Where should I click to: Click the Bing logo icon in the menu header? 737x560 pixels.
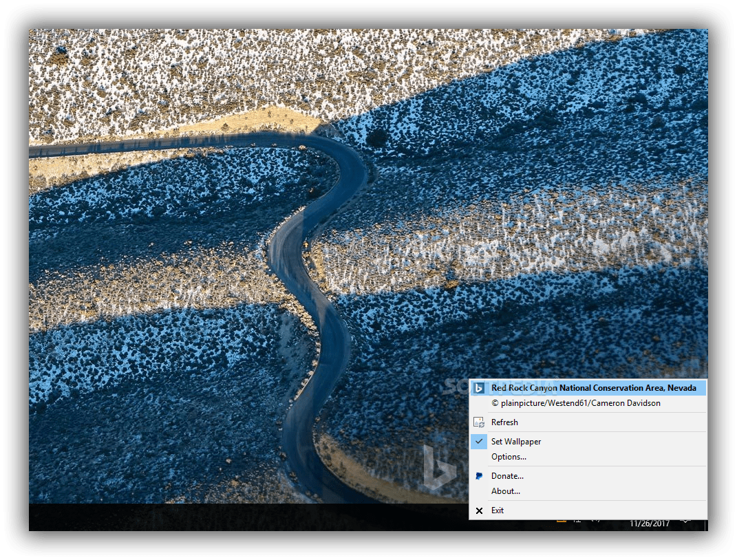click(x=479, y=388)
